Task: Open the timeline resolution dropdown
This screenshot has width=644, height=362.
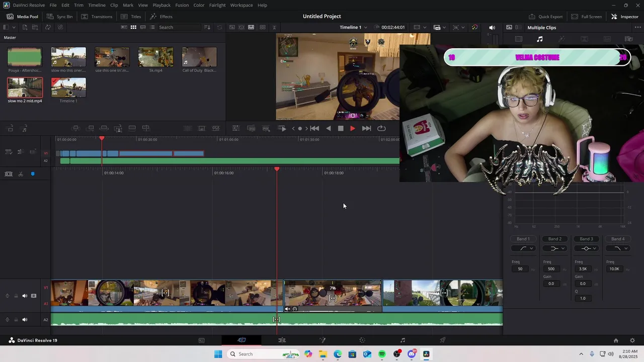Action: point(420,27)
